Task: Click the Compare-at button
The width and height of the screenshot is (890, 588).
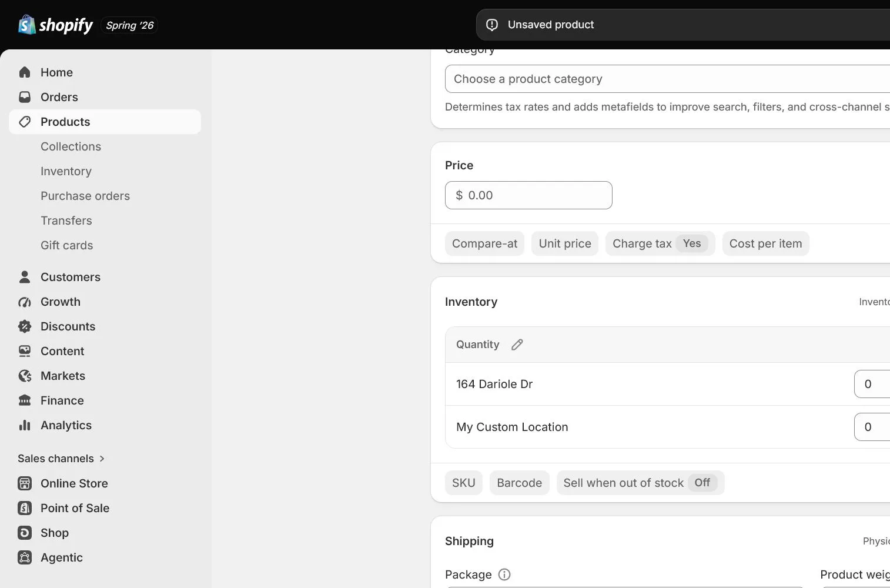Action: click(x=484, y=243)
